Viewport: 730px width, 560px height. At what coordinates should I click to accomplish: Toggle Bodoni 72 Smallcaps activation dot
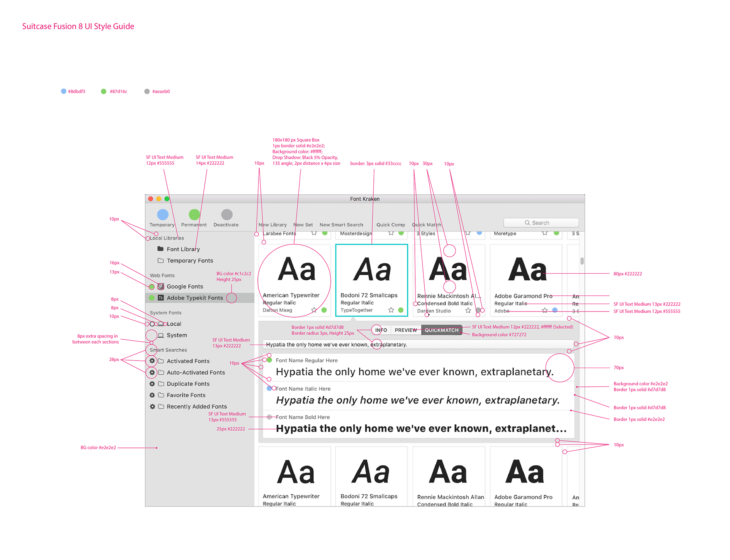(401, 310)
